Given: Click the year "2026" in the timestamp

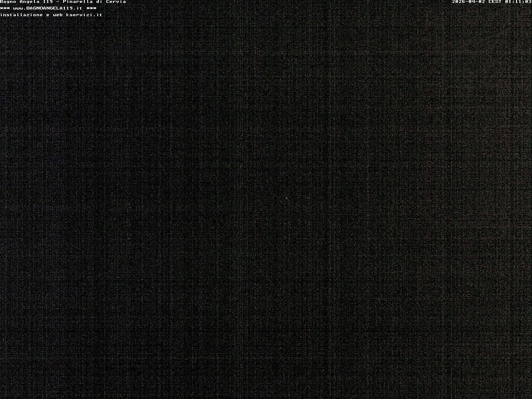Looking at the screenshot, I should coord(458,2).
